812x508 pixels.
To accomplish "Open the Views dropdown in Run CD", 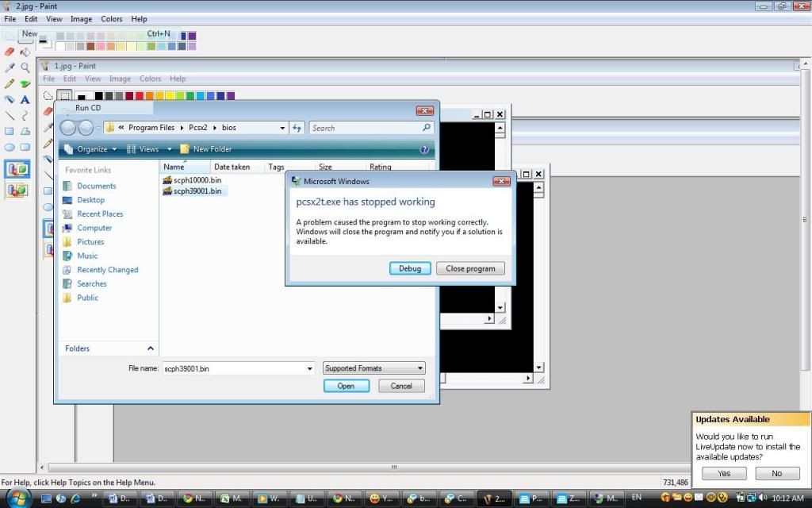I will (x=149, y=149).
